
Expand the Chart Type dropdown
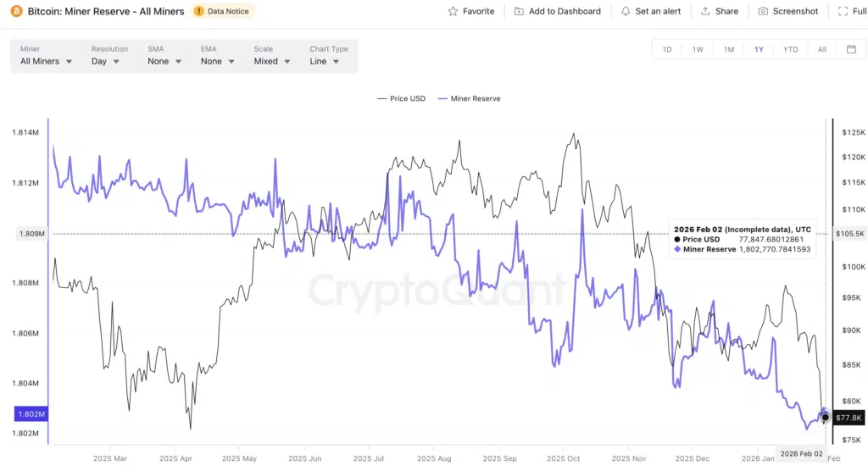point(325,61)
